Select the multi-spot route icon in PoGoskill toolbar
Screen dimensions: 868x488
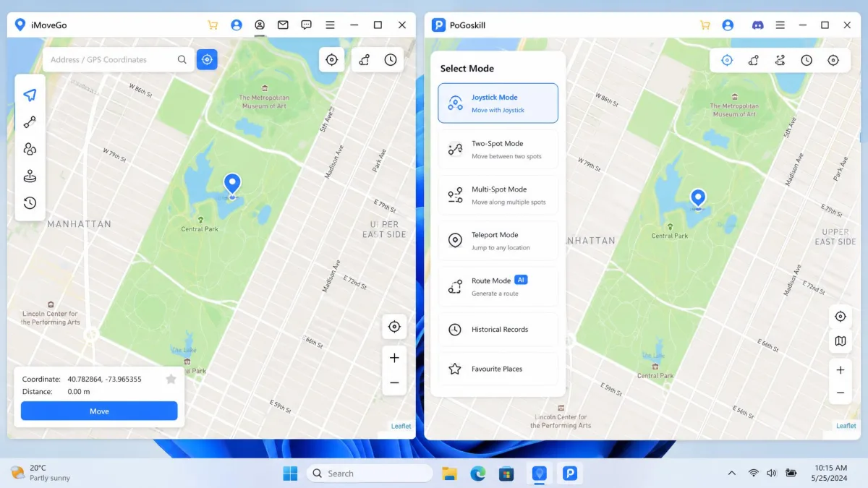coord(780,61)
